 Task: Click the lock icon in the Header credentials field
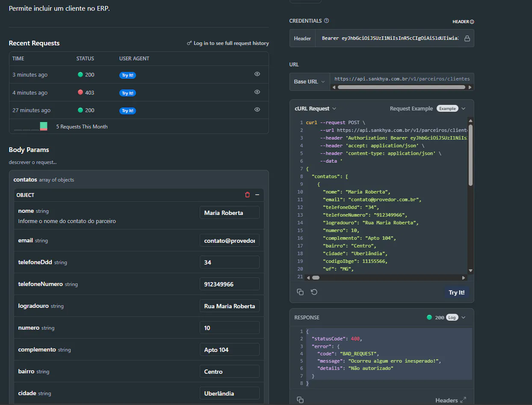pos(467,39)
